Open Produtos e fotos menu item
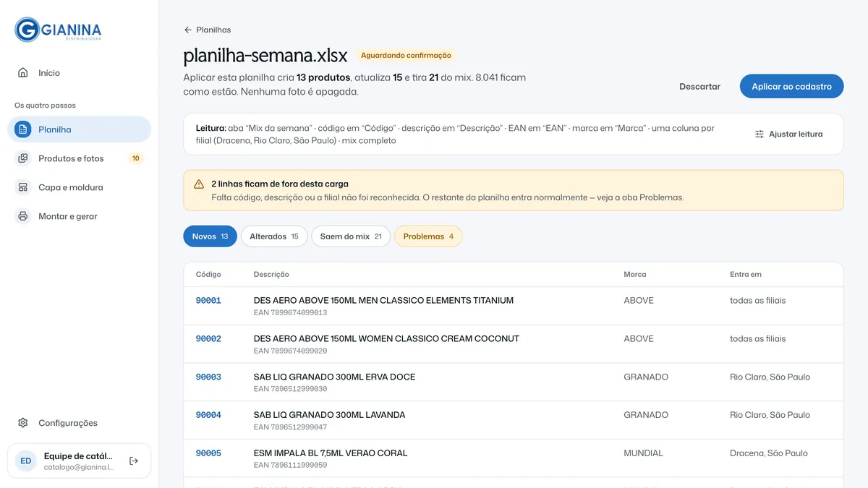Image resolution: width=868 pixels, height=488 pixels. pyautogui.click(x=79, y=158)
